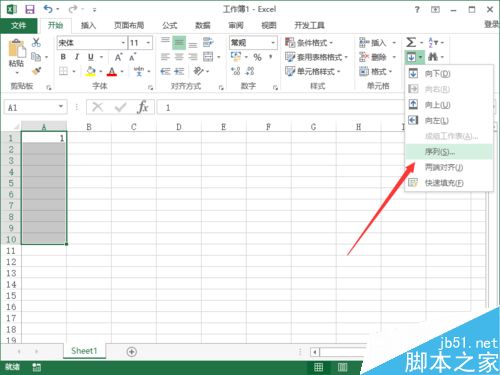The image size is (500, 375).
Task: Click the Cut scissors icon
Action: coord(36,42)
